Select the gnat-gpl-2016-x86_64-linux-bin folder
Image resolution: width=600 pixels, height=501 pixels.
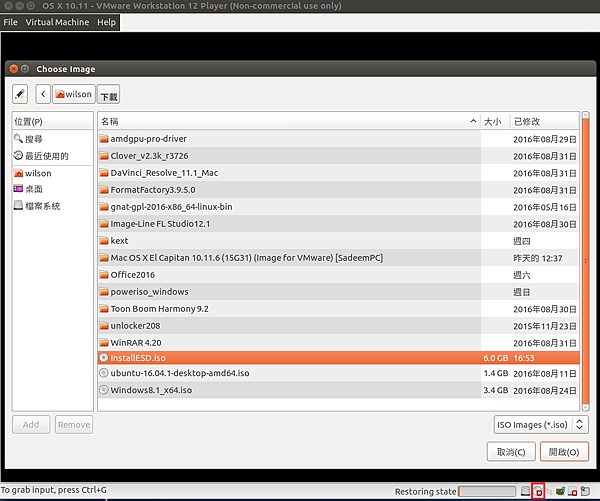click(338, 207)
